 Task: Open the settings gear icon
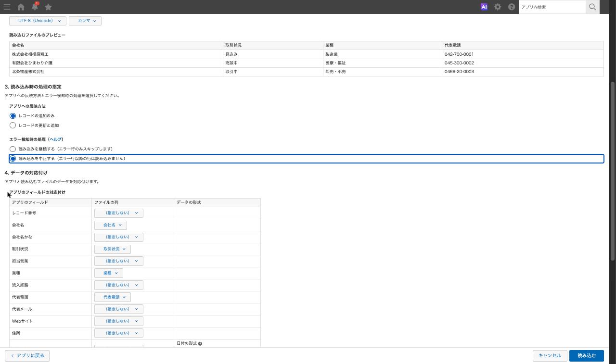498,7
